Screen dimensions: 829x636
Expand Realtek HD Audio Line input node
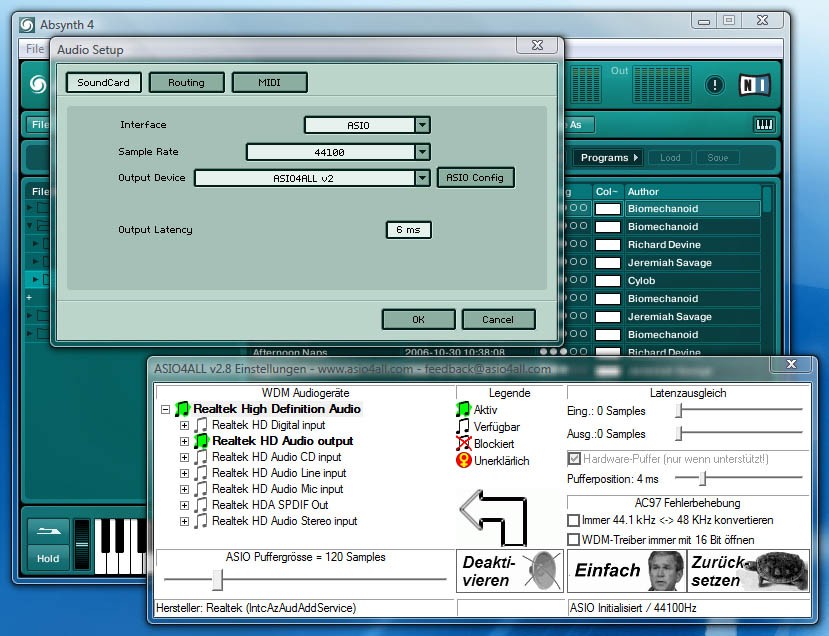[x=184, y=473]
